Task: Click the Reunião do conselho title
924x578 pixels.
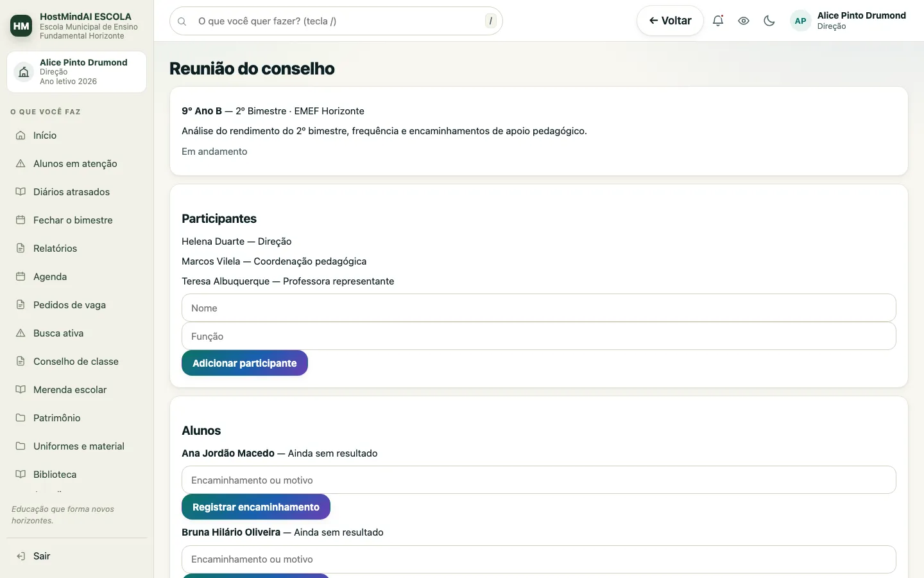Action: [x=252, y=69]
